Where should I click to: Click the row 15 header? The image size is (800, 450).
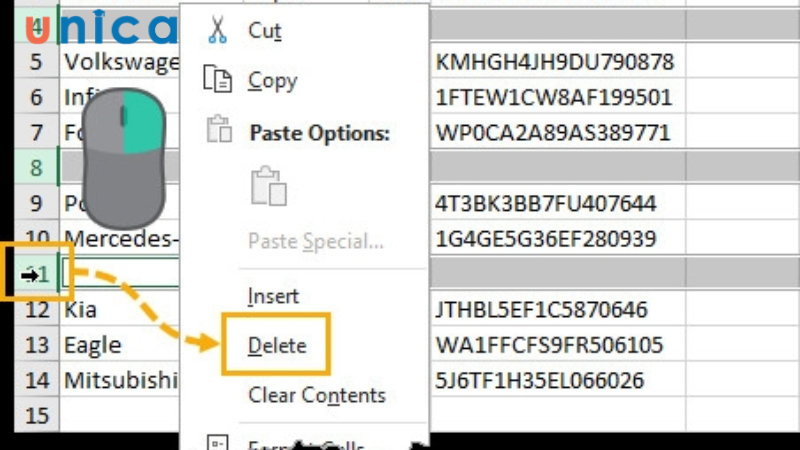click(x=36, y=415)
